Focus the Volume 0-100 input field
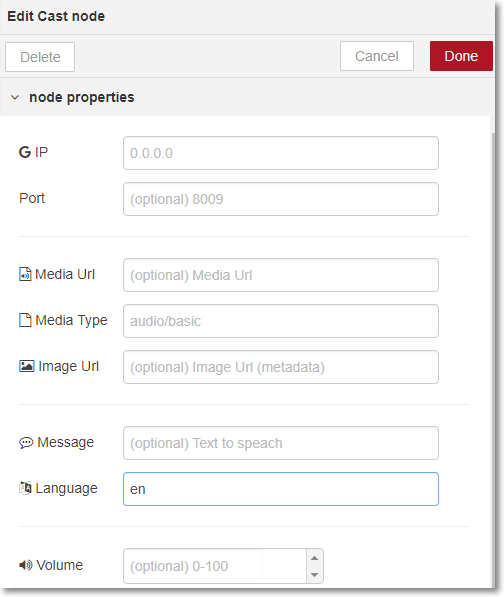 click(215, 566)
